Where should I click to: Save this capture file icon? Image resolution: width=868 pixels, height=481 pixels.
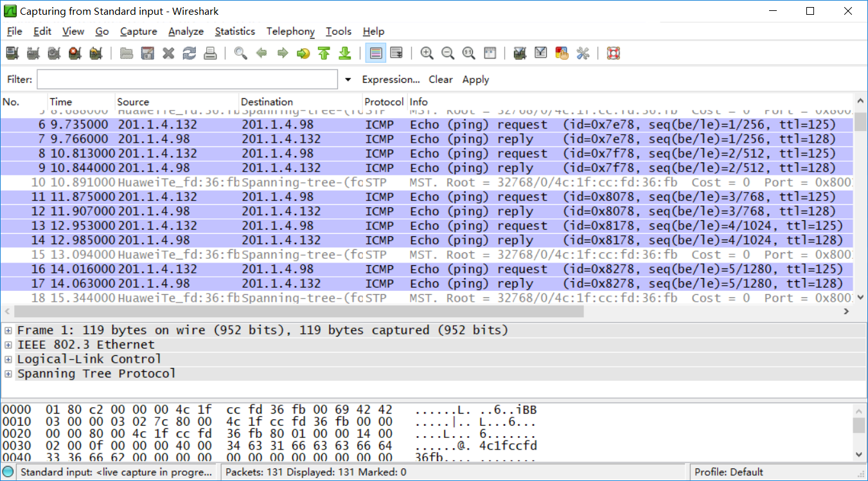(147, 53)
